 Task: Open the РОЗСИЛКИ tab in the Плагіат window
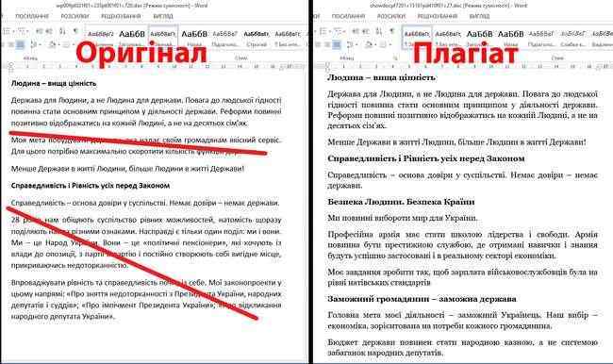point(391,16)
